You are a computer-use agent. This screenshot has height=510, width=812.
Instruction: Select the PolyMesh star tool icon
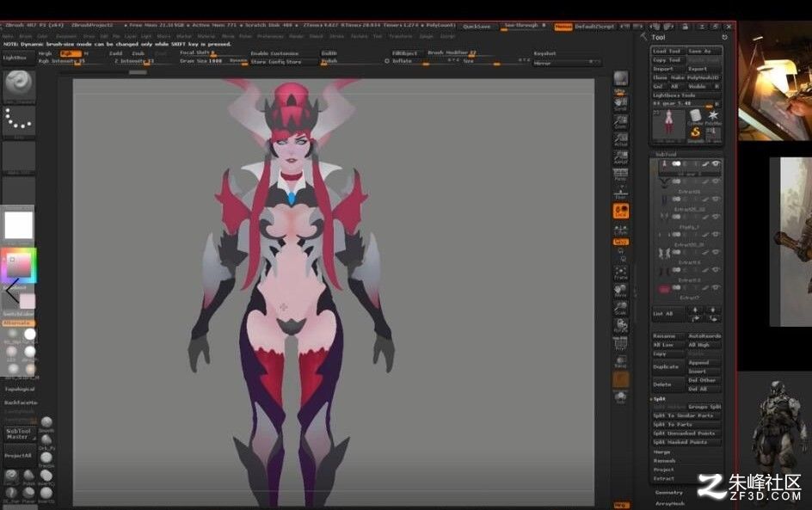713,116
